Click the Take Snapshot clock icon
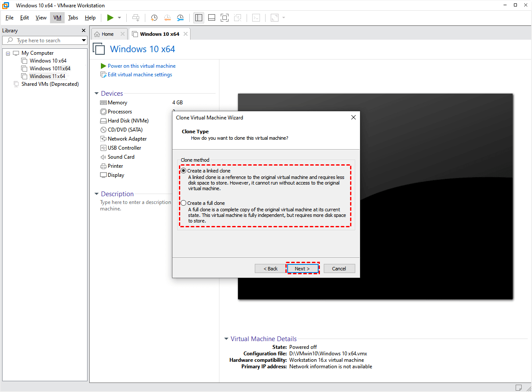 (154, 18)
